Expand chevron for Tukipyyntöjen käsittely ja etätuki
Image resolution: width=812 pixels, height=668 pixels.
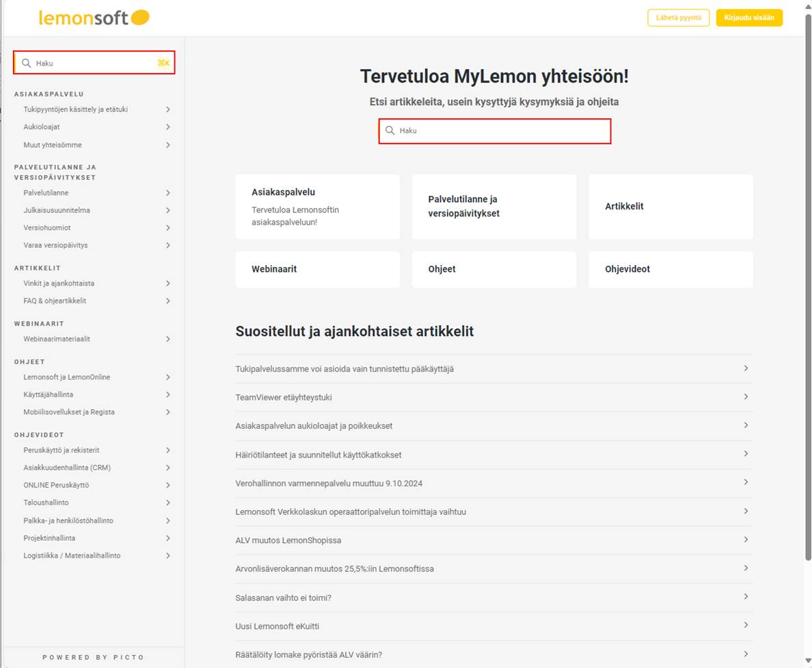pyautogui.click(x=167, y=109)
